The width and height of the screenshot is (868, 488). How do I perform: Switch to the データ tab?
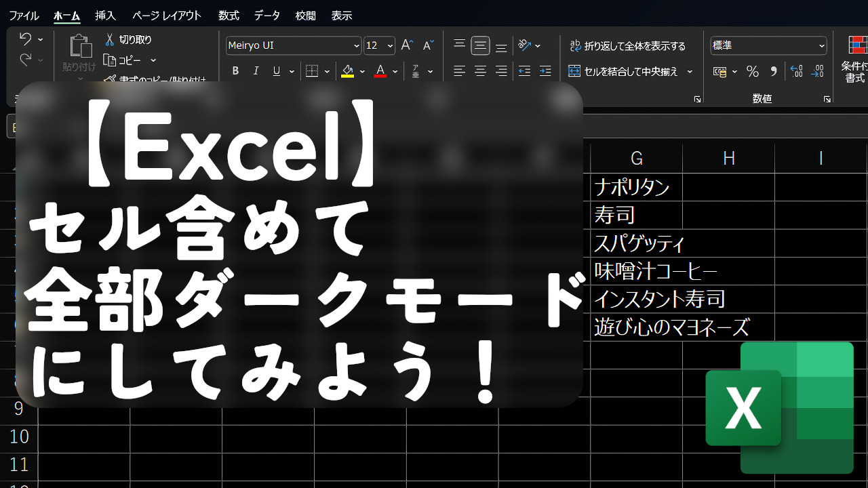point(267,15)
